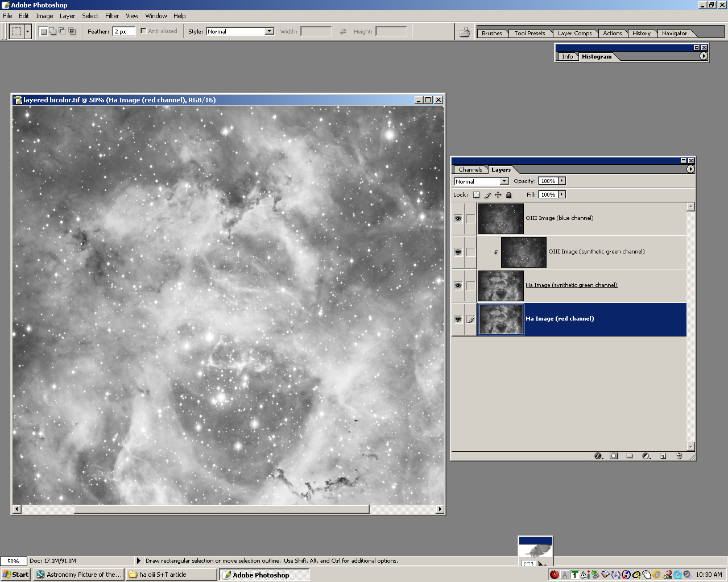Viewport: 728px width, 582px height.
Task: Click the Lock image pixels brush icon
Action: pyautogui.click(x=487, y=195)
